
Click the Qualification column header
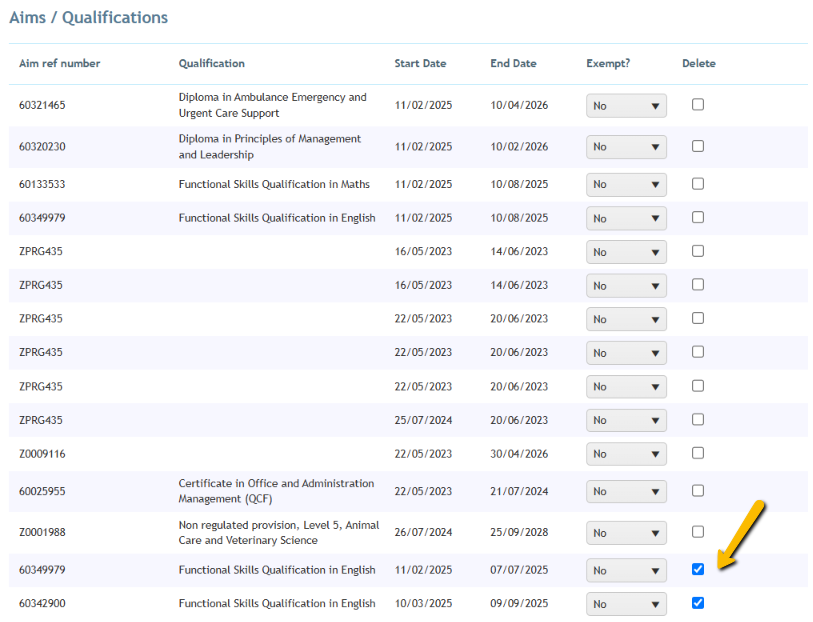click(212, 63)
